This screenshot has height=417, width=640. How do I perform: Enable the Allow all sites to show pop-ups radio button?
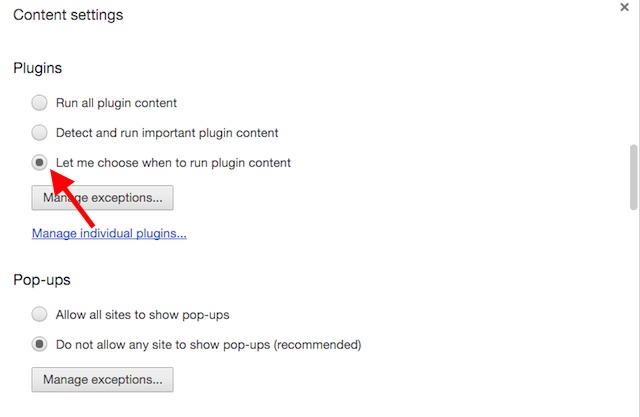40,314
